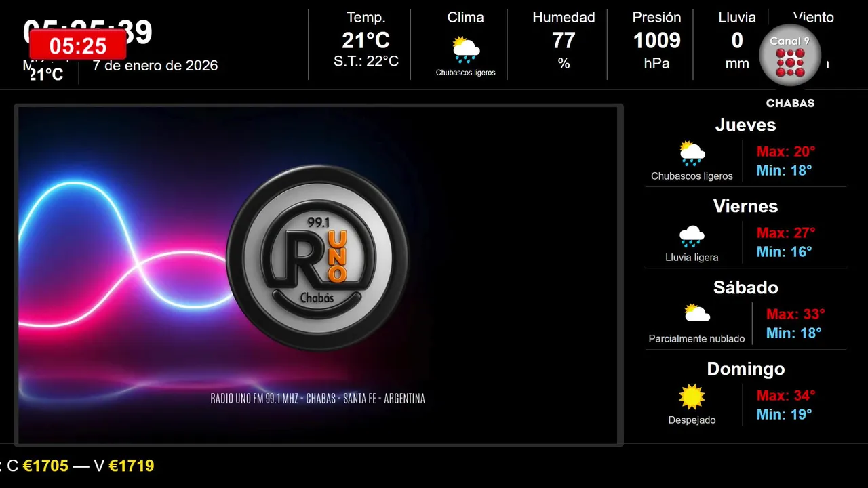Screen dimensions: 868x488
Task: Click the Clima heading
Action: (466, 18)
